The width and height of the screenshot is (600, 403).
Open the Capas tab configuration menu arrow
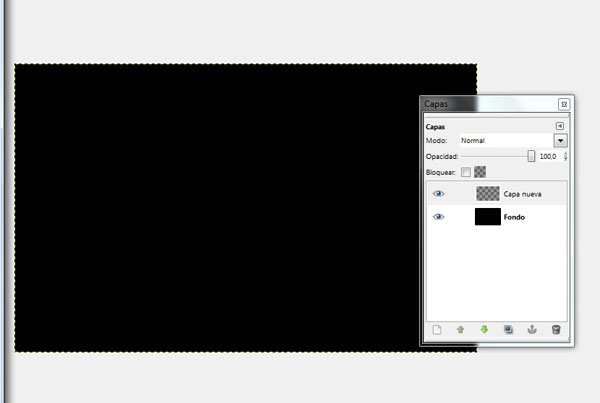(559, 126)
